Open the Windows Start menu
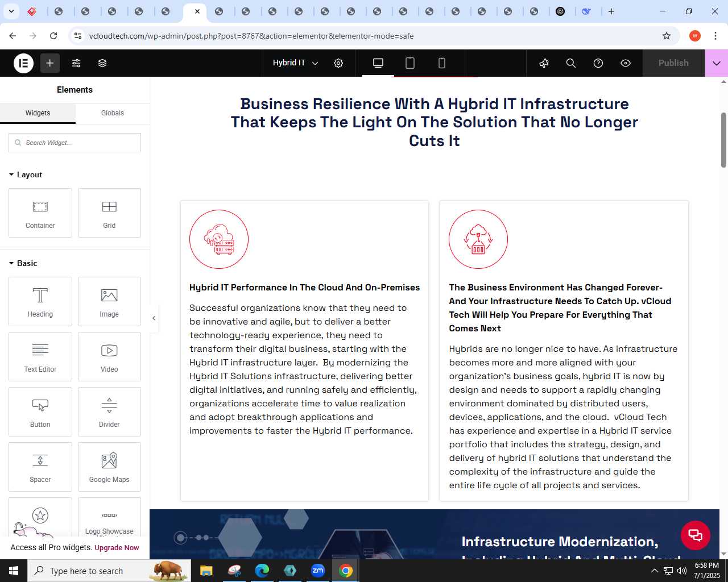The image size is (728, 582). tap(14, 571)
